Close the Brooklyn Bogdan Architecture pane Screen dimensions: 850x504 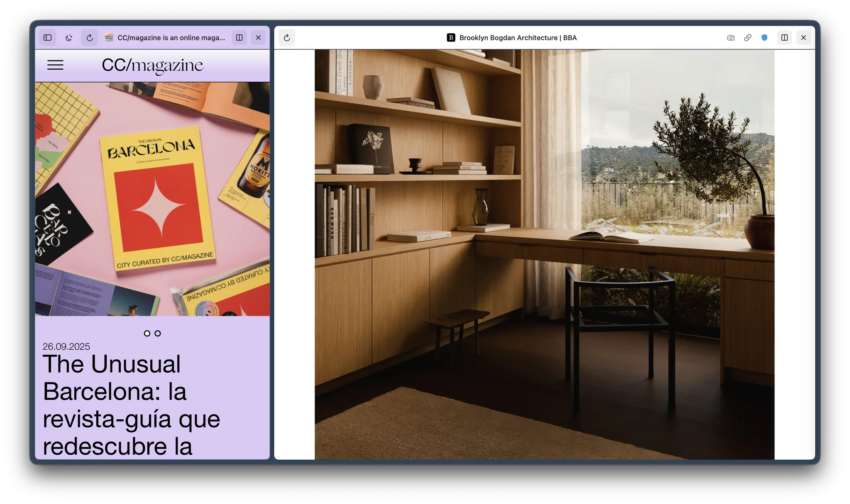[x=804, y=38]
